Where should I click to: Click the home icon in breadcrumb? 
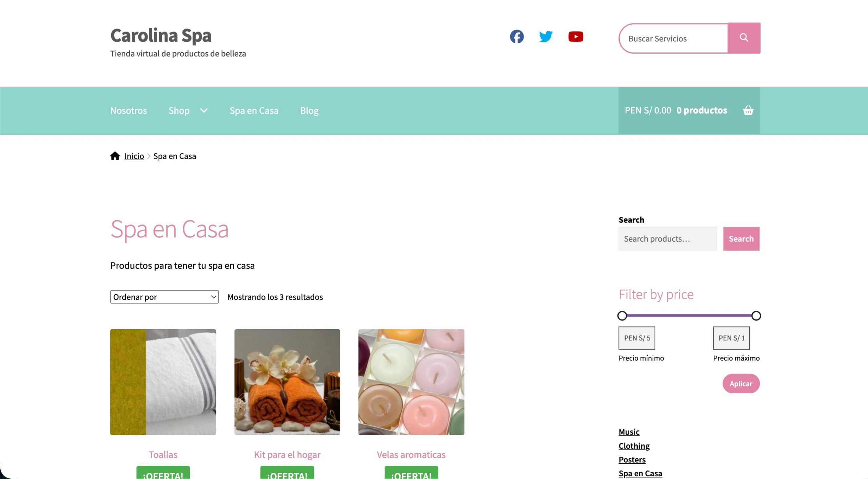click(115, 156)
